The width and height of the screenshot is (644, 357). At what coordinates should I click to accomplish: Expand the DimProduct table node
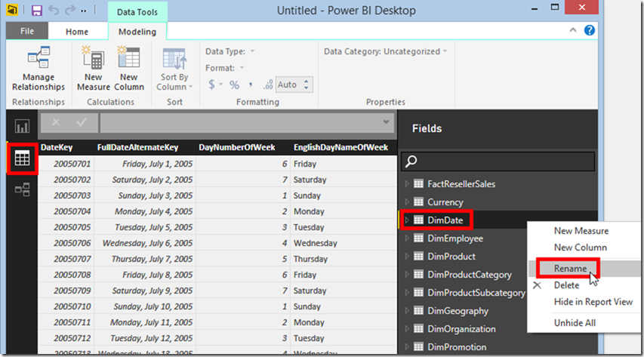(x=407, y=257)
